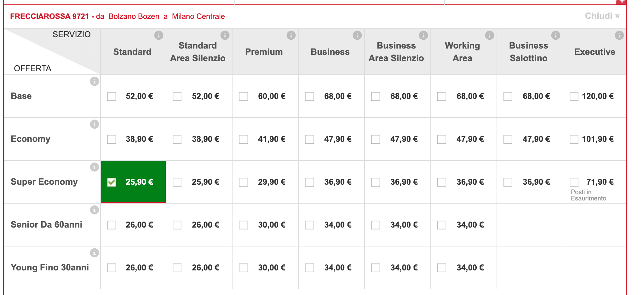This screenshot has width=644, height=295.
Task: Select Base Business Salottino 68,00 € checkbox
Action: (508, 96)
